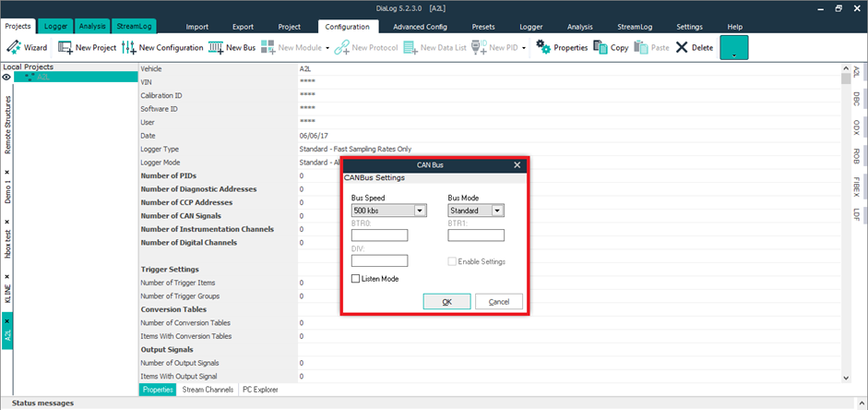The height and width of the screenshot is (410, 868).
Task: Click the BTR0 input field
Action: point(379,235)
